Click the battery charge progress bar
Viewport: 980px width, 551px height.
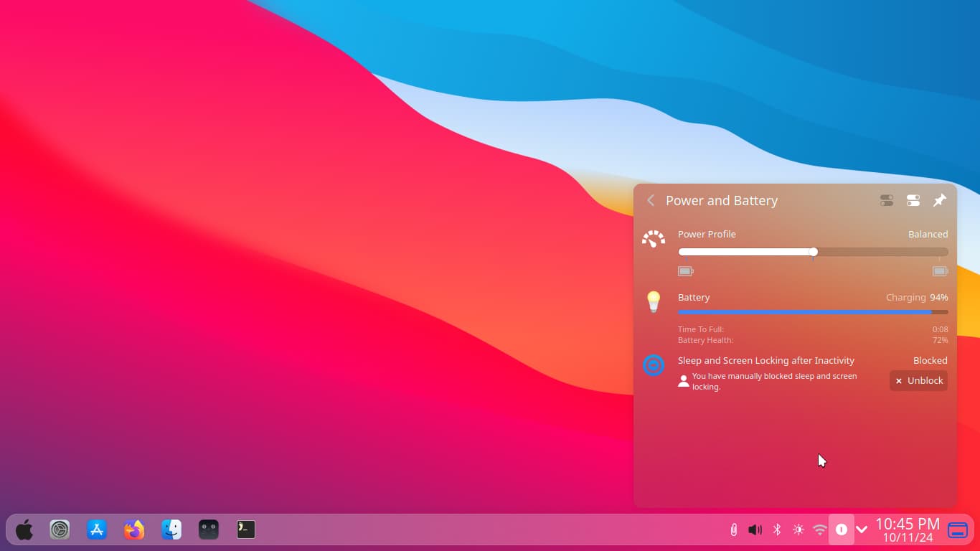813,312
